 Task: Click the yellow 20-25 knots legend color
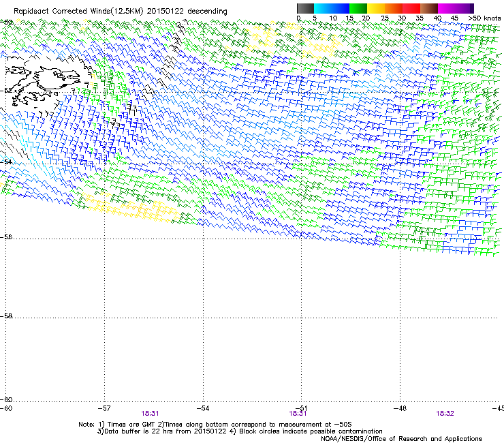click(376, 8)
